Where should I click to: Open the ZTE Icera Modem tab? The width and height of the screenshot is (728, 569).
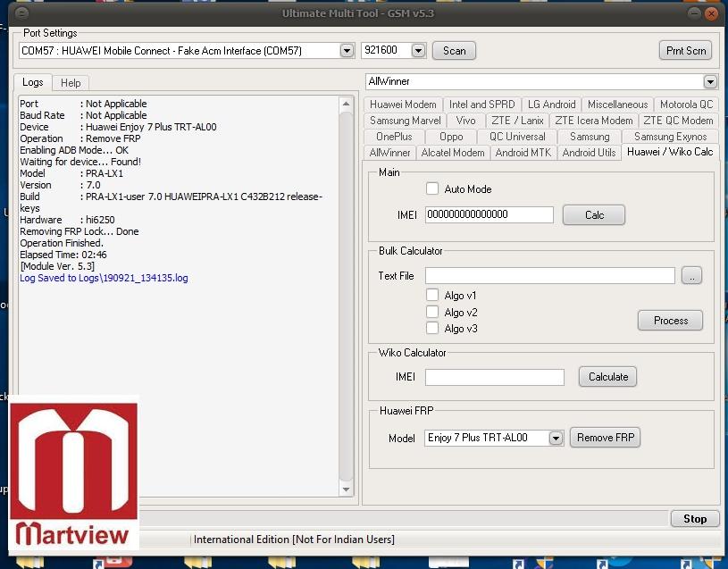click(594, 121)
